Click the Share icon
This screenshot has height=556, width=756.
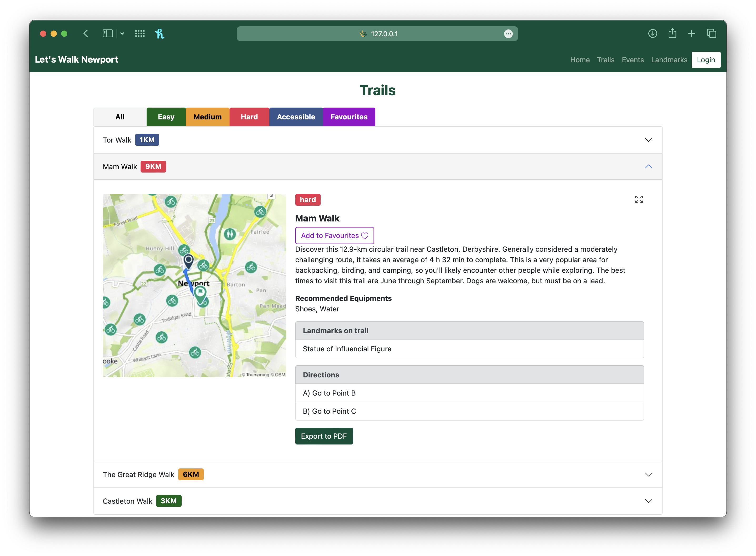point(672,33)
